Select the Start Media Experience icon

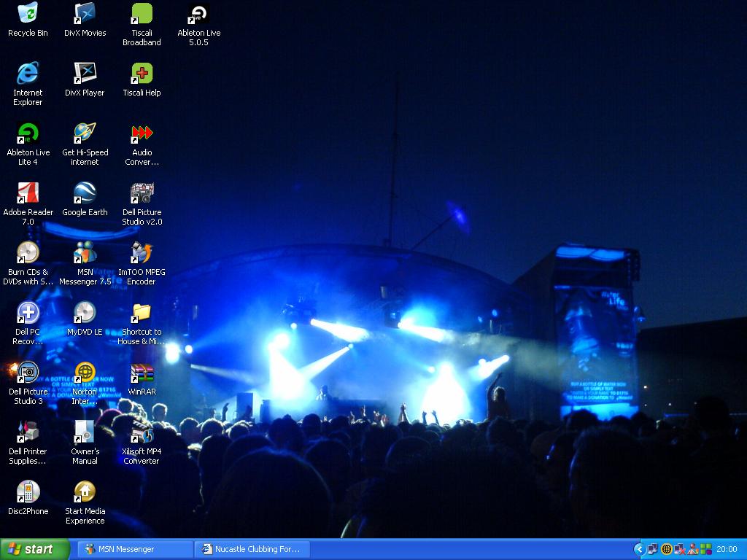point(85,494)
